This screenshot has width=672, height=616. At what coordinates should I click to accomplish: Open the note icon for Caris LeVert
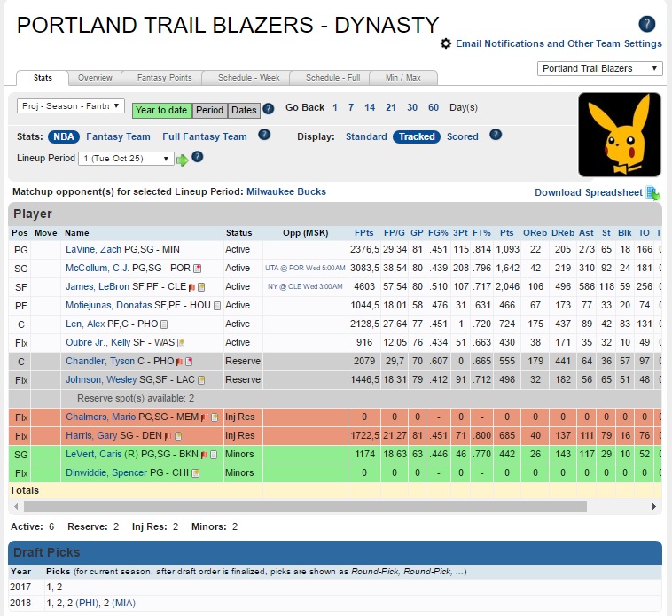click(x=214, y=455)
